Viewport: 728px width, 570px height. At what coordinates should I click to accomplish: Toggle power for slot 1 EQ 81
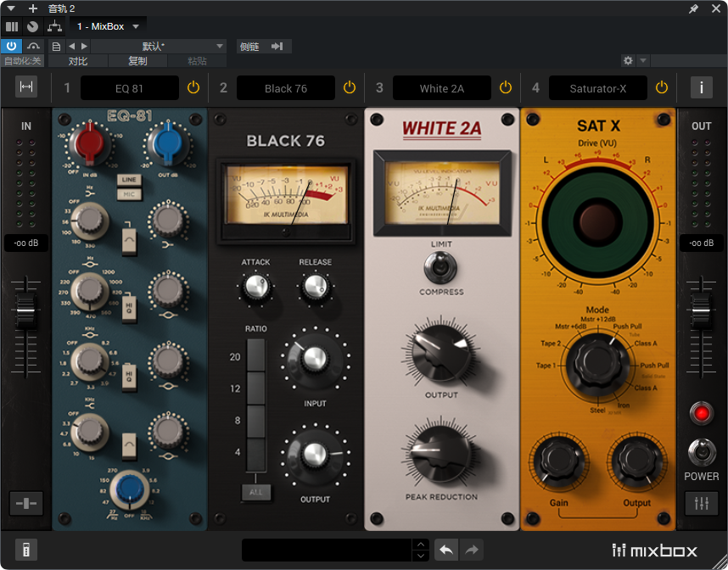193,87
